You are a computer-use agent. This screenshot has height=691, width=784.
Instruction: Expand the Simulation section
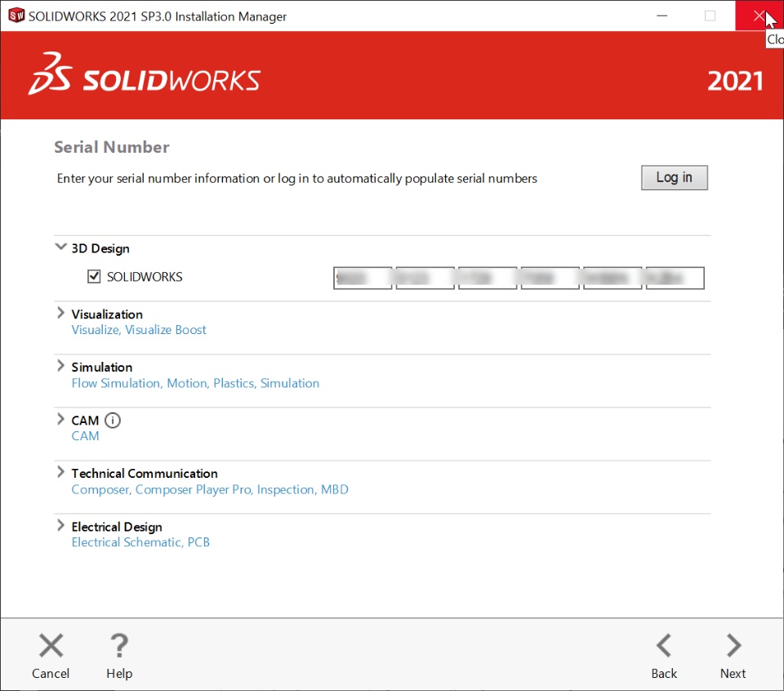pyautogui.click(x=60, y=366)
